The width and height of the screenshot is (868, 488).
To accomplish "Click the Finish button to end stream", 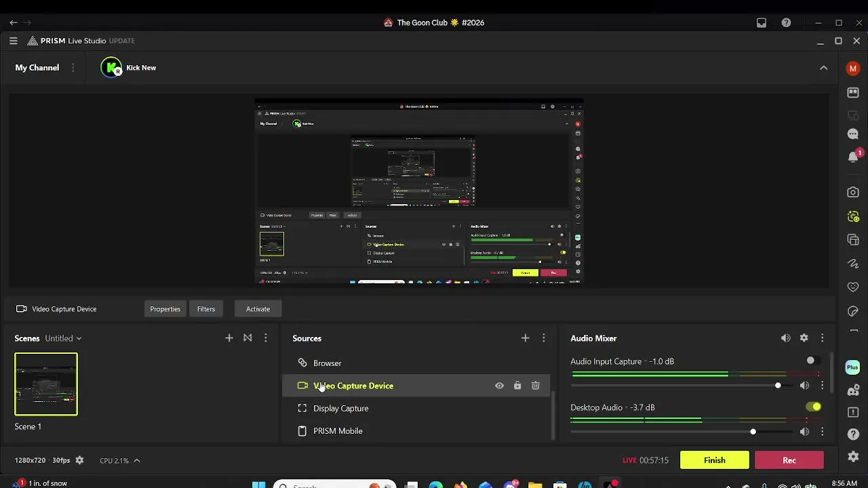I will 714,460.
